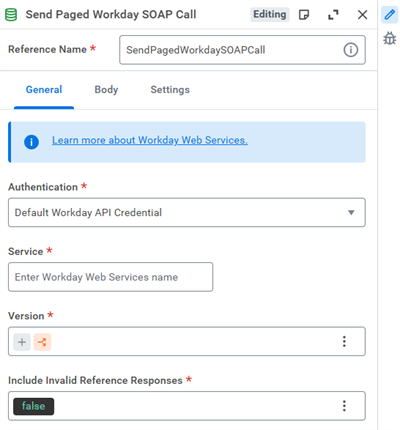Screen dimensions: 400x430
Task: Click the 'Include Invalid Reference Responses' label
Action: point(95,380)
